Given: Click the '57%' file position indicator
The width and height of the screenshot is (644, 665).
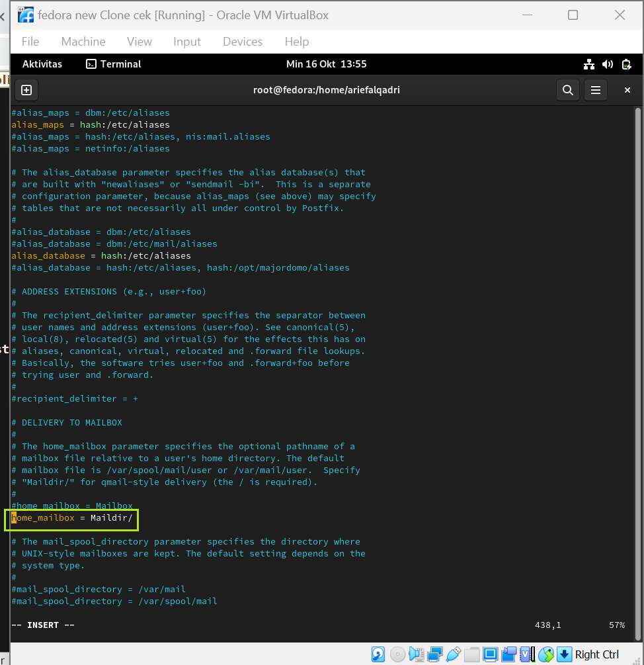Looking at the screenshot, I should tap(617, 625).
